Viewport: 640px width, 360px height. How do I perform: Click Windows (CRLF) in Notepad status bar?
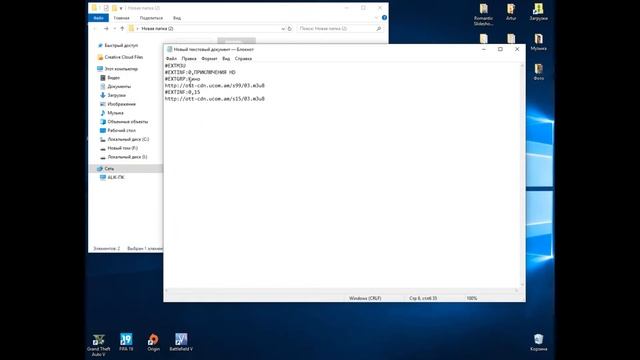click(365, 298)
